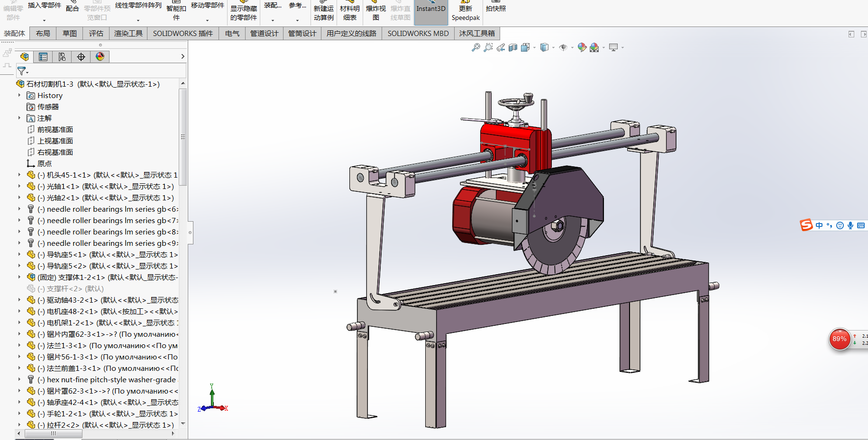Click the Apply Scene icon
Image resolution: width=868 pixels, height=440 pixels.
point(594,47)
